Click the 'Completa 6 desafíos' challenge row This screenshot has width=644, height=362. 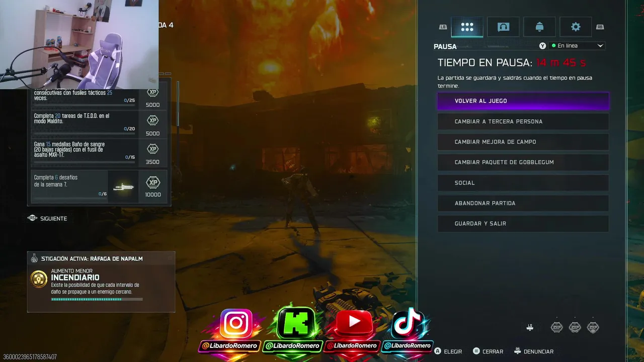point(99,187)
